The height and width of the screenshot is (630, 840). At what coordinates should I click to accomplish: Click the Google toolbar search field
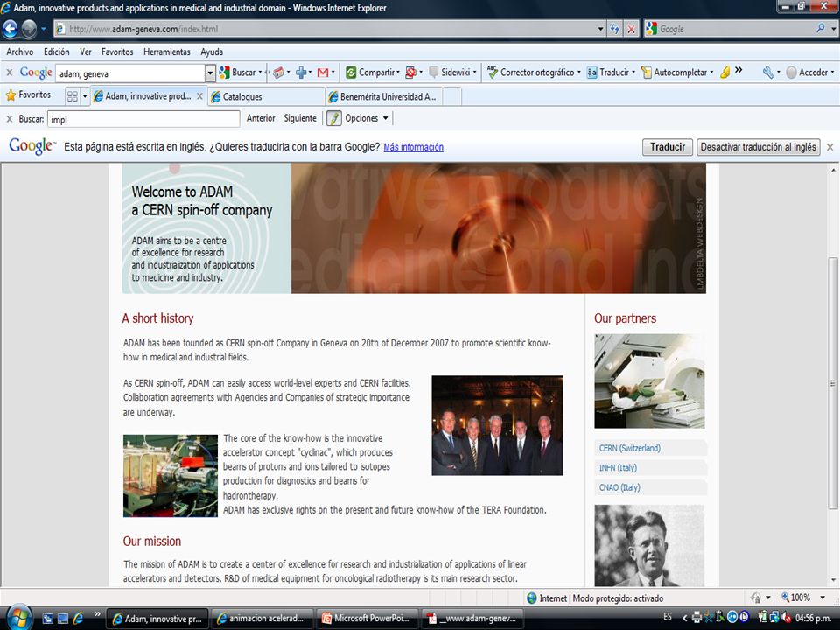pyautogui.click(x=130, y=73)
